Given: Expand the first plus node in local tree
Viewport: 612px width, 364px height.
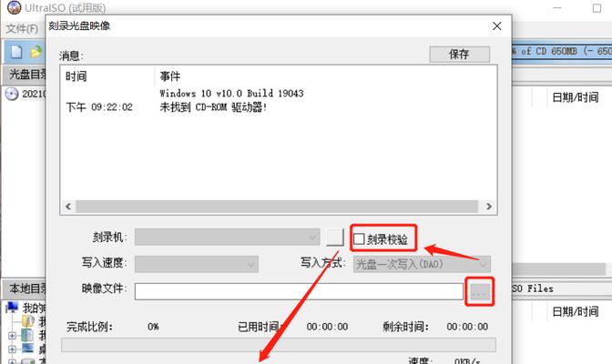Looking at the screenshot, I should pyautogui.click(x=12, y=335).
